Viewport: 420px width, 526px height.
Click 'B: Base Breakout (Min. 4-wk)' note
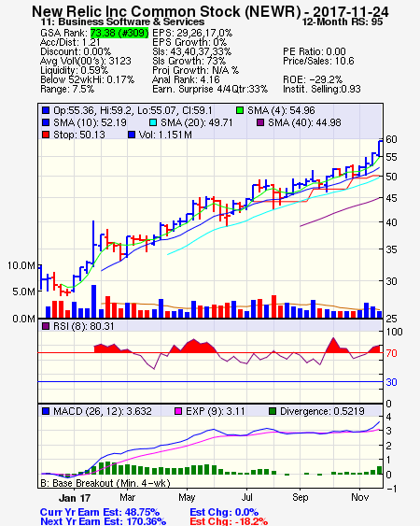105,483
